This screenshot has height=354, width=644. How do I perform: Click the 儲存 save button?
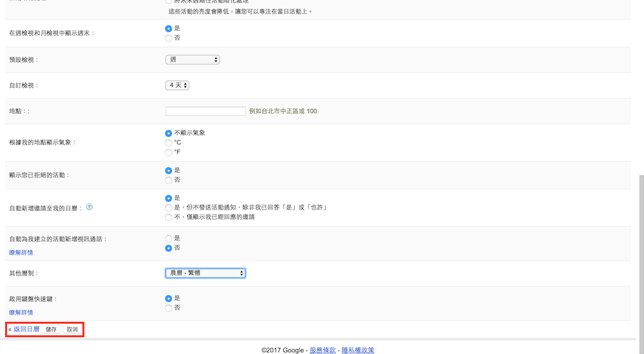coord(51,329)
